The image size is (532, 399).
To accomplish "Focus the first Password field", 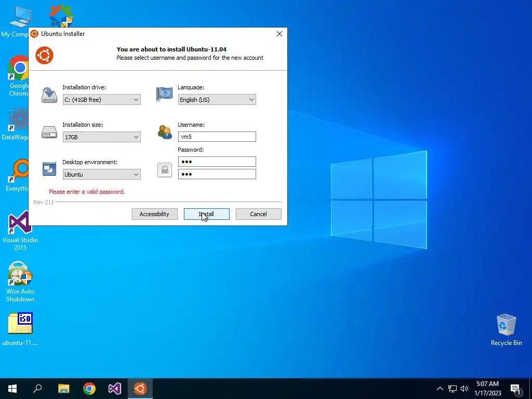I will (x=217, y=162).
